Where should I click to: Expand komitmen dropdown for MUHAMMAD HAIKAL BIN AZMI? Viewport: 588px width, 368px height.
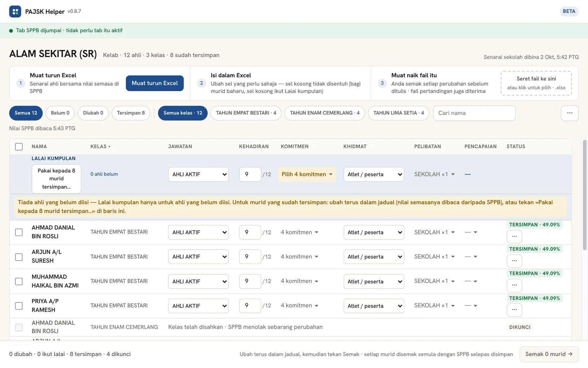[299, 281]
